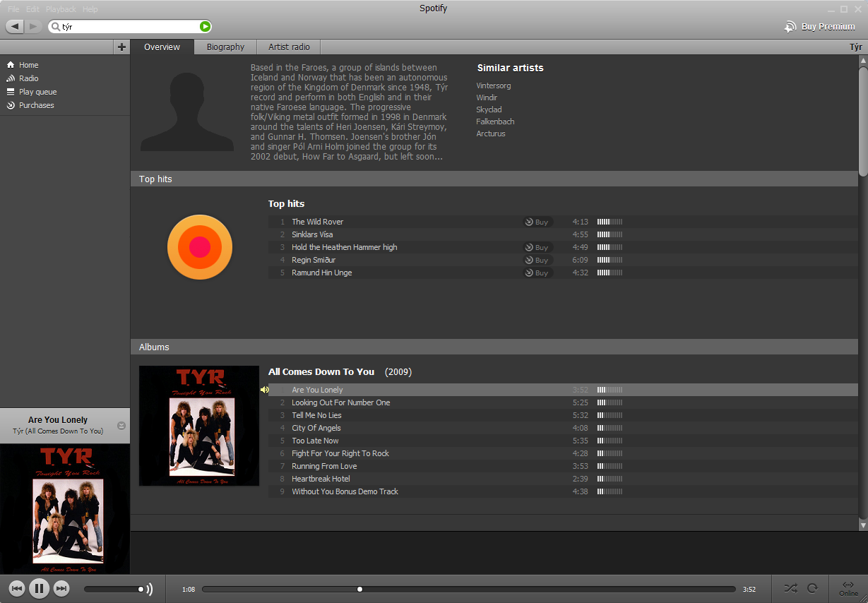Go to the previous track
This screenshot has height=603, width=868.
[17, 588]
